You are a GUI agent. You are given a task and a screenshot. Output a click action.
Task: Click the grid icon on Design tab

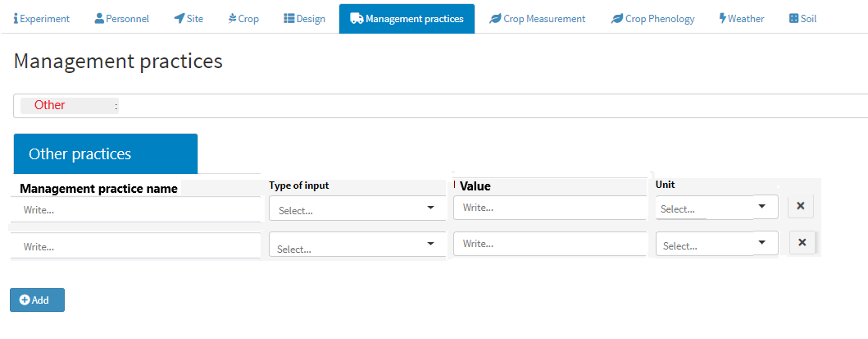(x=289, y=18)
